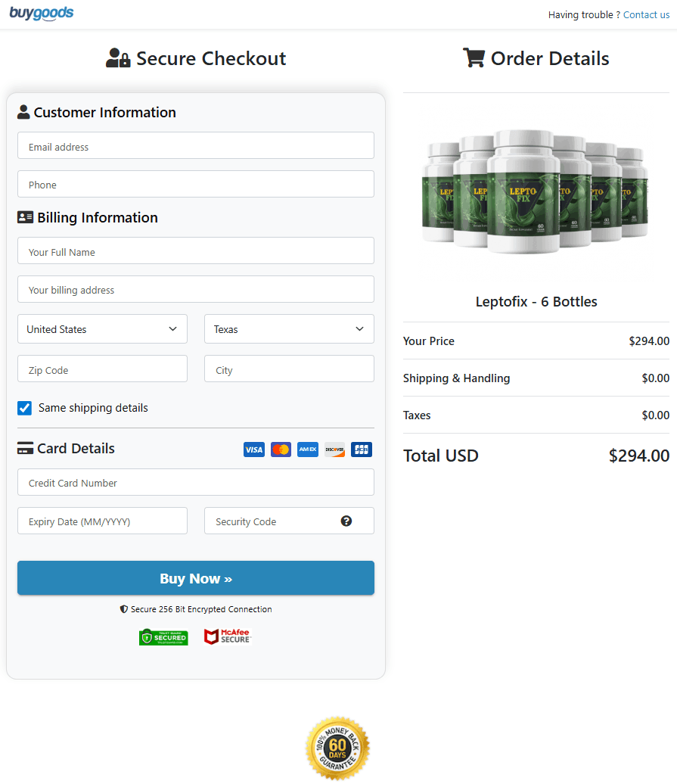Click the Mastercard logo icon
This screenshot has height=784, width=677.
coord(281,450)
